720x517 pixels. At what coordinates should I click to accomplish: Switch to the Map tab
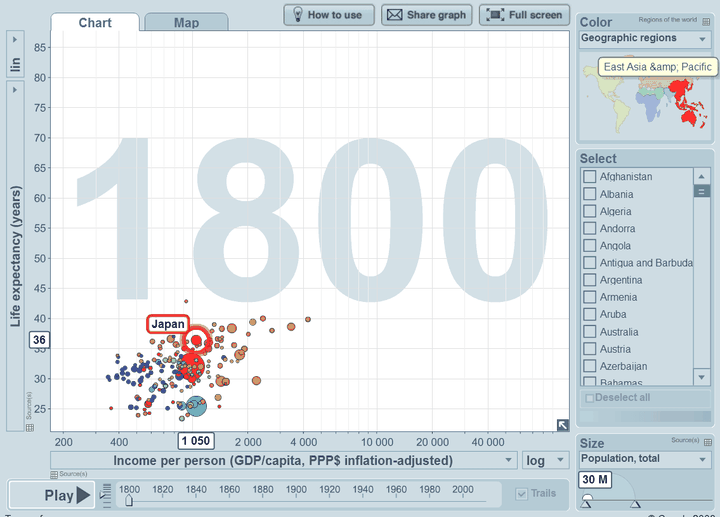tap(186, 22)
